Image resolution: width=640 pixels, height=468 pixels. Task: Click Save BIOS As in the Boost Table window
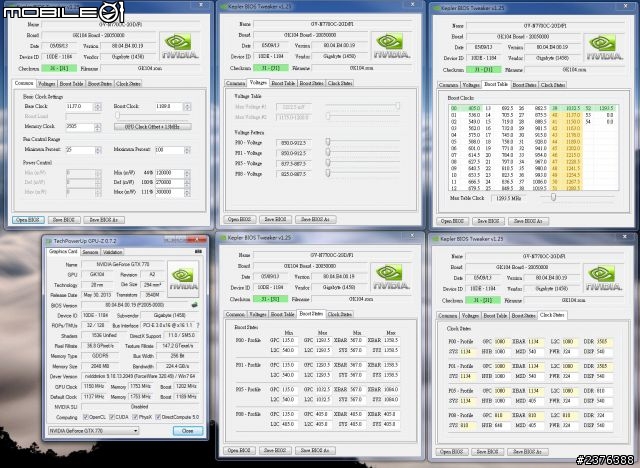pos(528,221)
